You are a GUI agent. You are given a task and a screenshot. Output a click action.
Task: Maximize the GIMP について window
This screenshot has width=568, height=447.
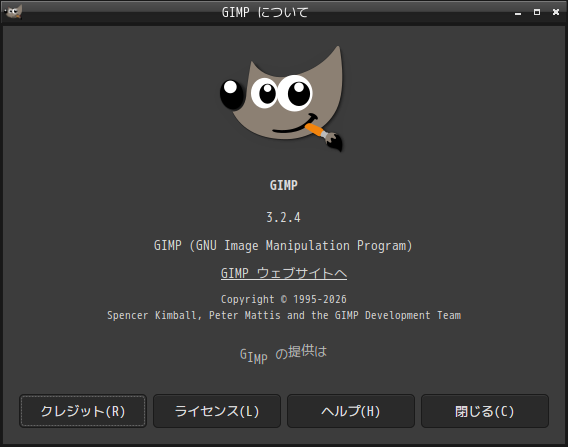[x=537, y=12]
